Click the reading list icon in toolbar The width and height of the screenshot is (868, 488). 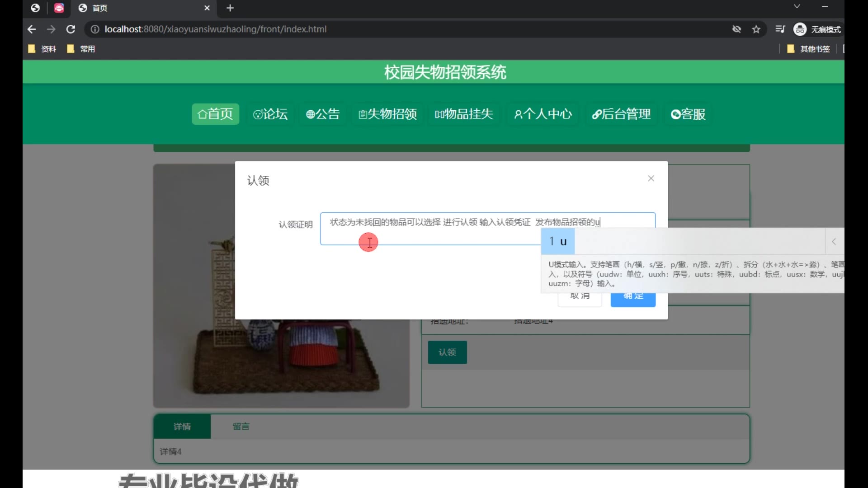coord(780,29)
